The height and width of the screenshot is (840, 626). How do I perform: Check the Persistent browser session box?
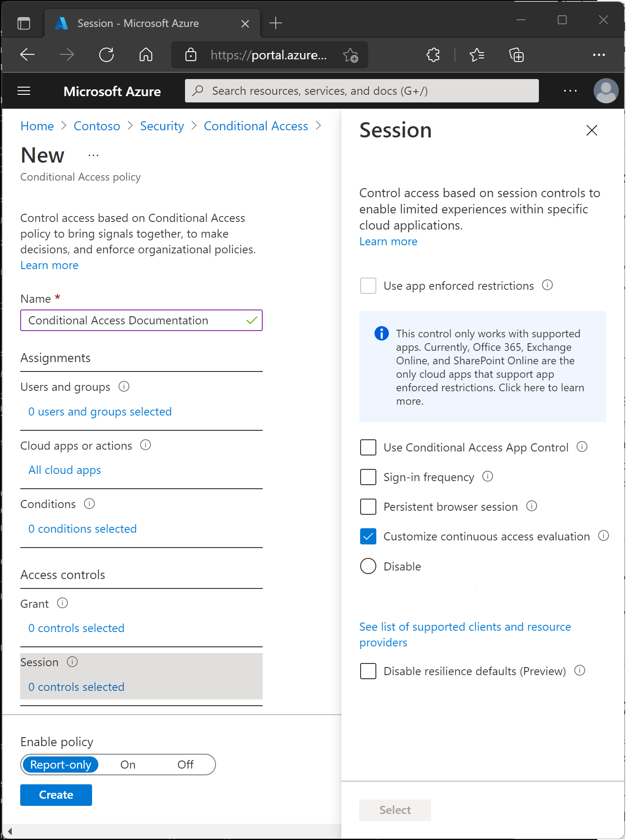tap(368, 507)
